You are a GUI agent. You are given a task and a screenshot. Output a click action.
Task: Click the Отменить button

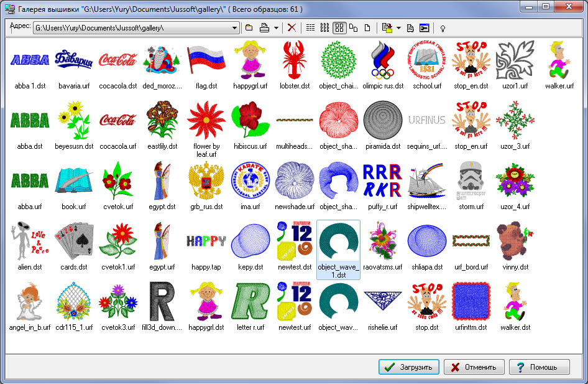pos(474,367)
